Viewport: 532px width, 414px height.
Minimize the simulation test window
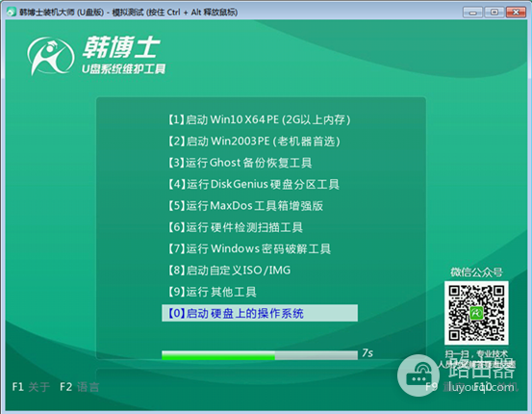click(472, 13)
